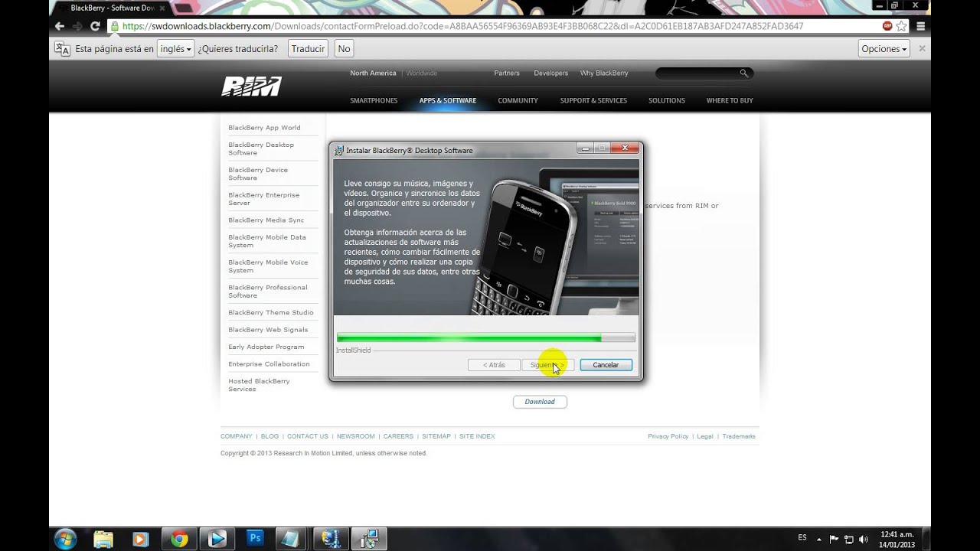This screenshot has height=551, width=980.
Task: Bookmark this page with the star
Action: click(x=902, y=26)
